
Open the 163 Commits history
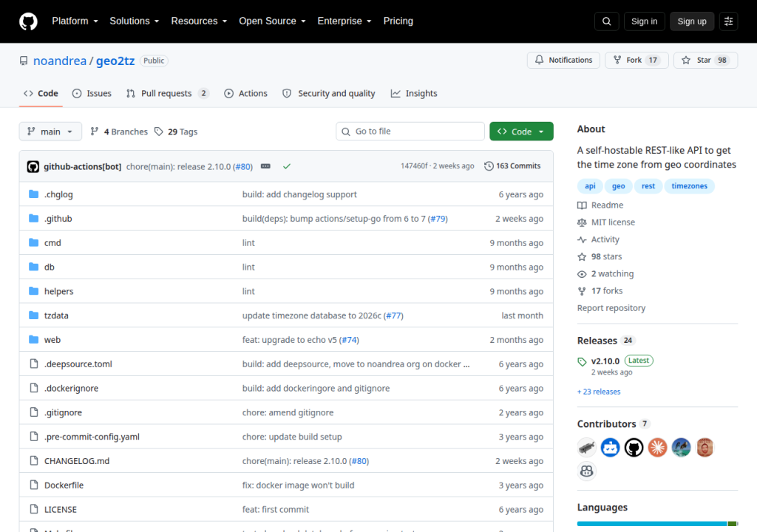click(512, 166)
